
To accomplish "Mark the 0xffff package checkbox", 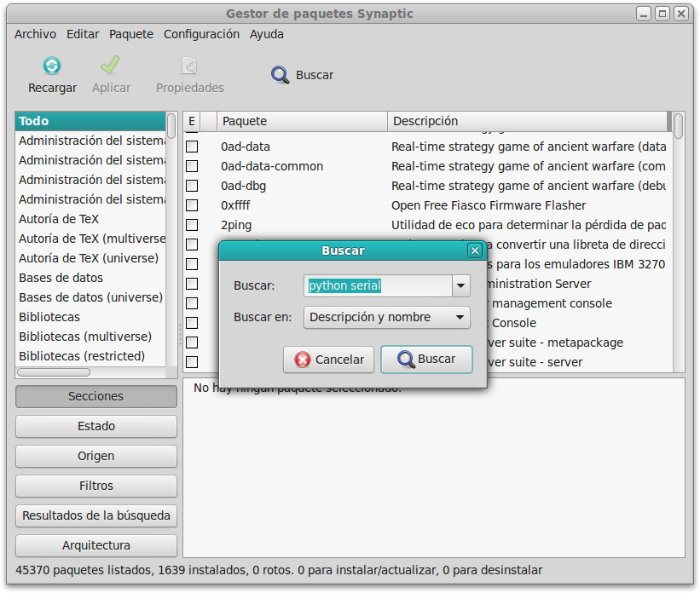I will (x=191, y=205).
